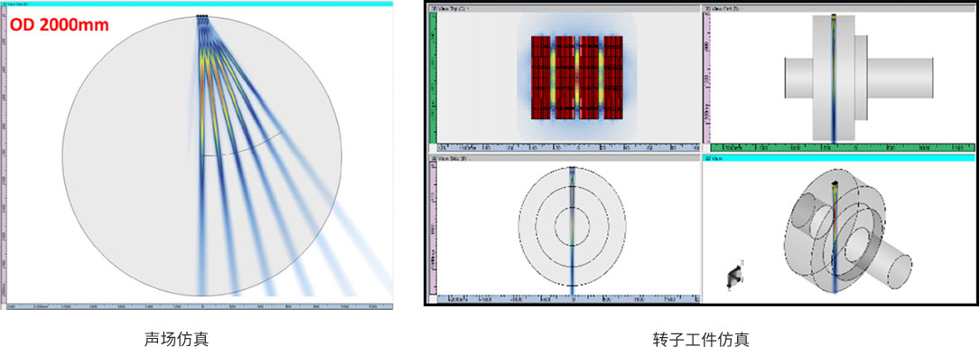Screen dimensions: 980x347
Task: Activate the View Side pane title bar
Action: pyautogui.click(x=564, y=159)
